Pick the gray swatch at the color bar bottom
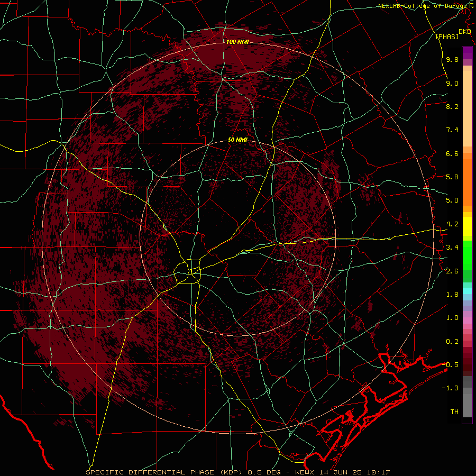The image size is (476, 476). (467, 405)
